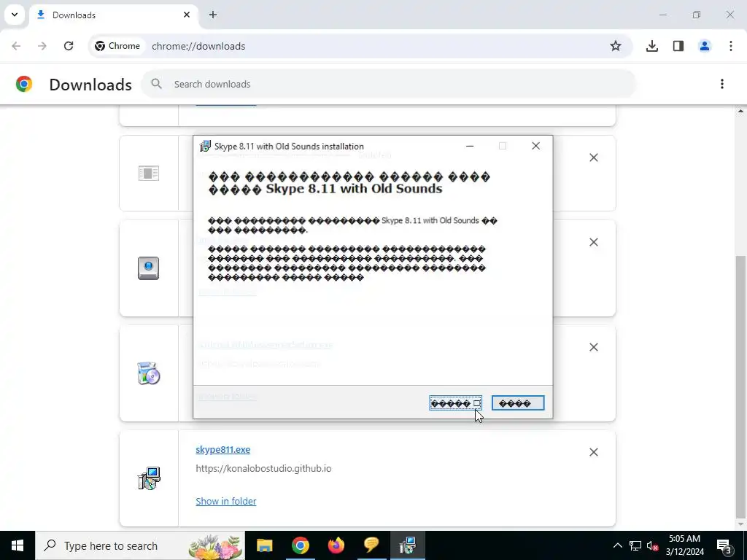Show skype811.exe in folder
The image size is (747, 560).
pos(226,501)
